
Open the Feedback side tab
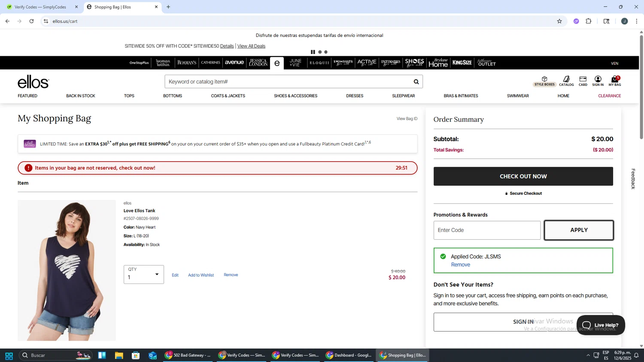coord(633,179)
